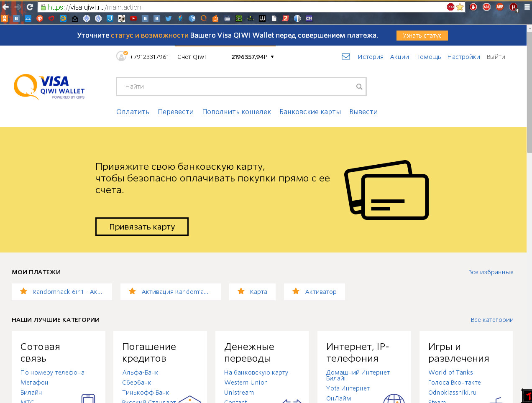Open Тинькофф Банк link
The image size is (532, 403).
(146, 393)
